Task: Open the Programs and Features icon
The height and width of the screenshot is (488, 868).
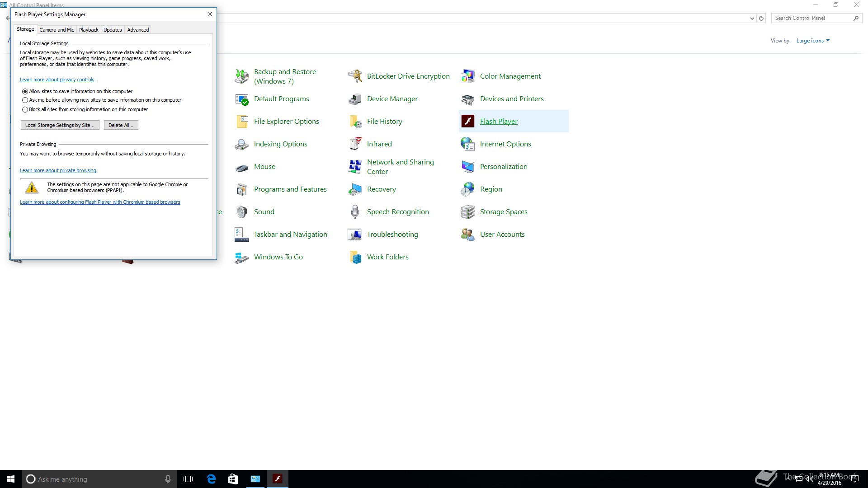Action: [x=242, y=189]
